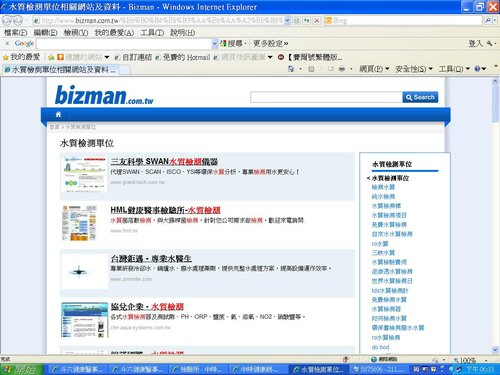Viewport: 500px width, 375px height.
Task: Expand the address bar URL dropdown
Action: (x=287, y=21)
